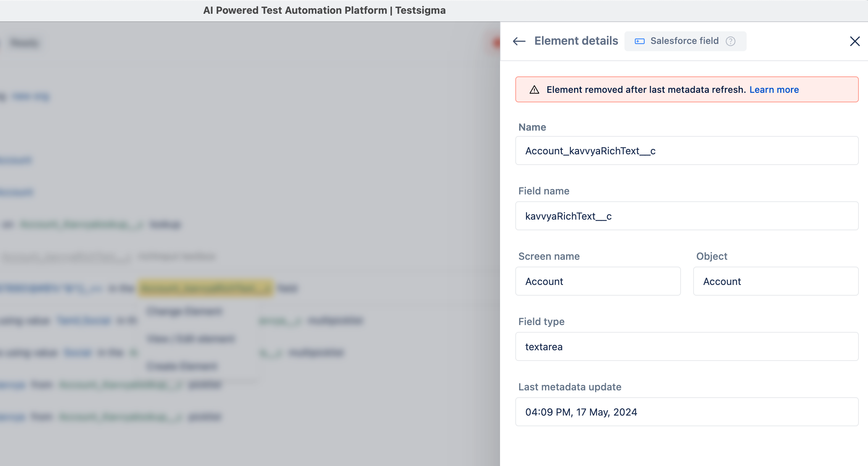Open help icon next to Salesforce field
Viewport: 868px width, 466px height.
731,41
